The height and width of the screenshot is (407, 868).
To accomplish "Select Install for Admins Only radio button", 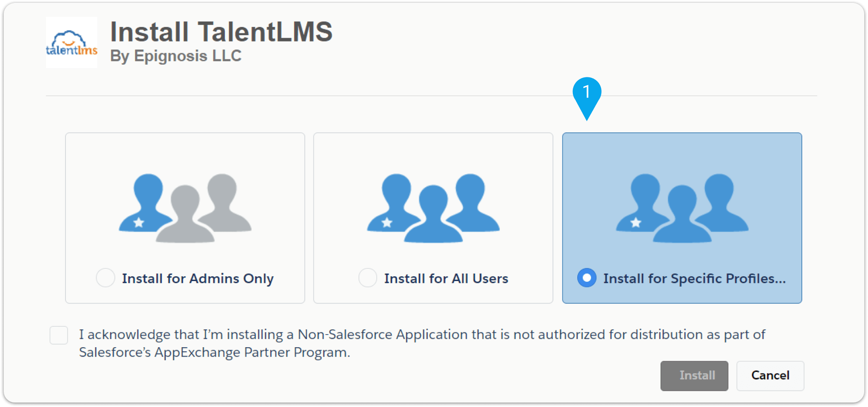I will pos(105,278).
